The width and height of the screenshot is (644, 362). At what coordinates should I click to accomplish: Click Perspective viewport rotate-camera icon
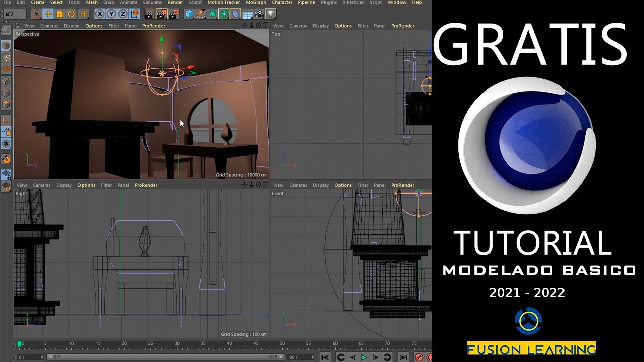tap(258, 25)
